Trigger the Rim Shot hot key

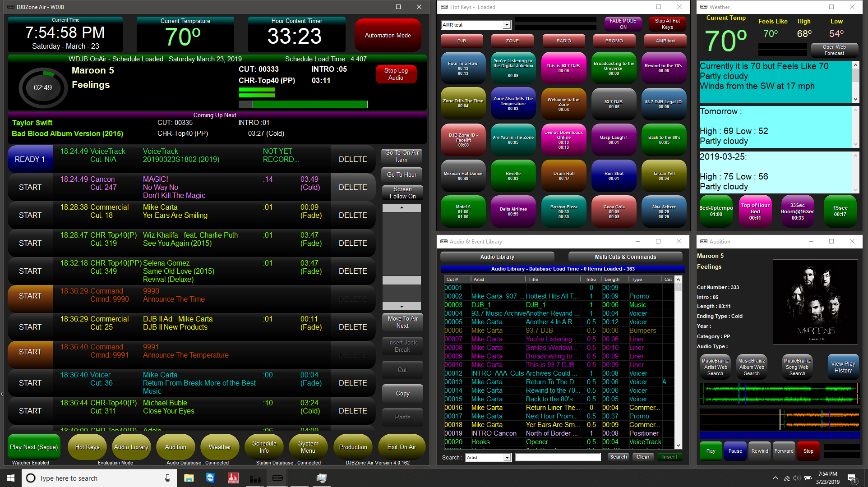[x=614, y=176]
